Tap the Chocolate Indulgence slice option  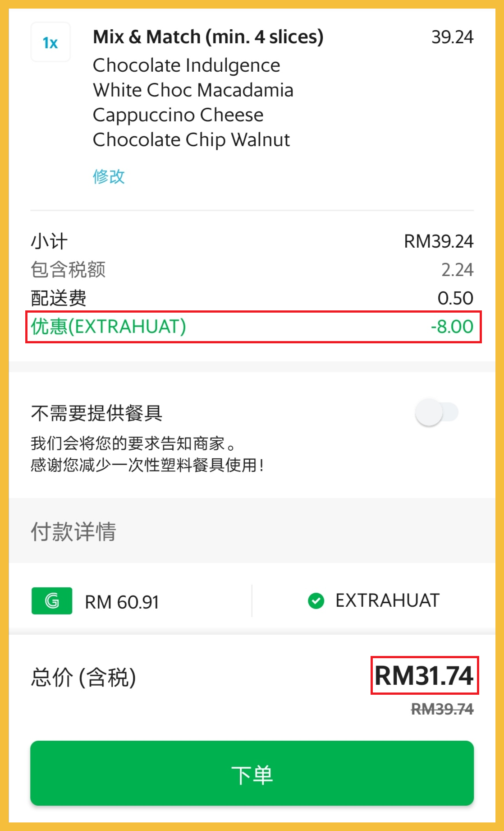[186, 65]
